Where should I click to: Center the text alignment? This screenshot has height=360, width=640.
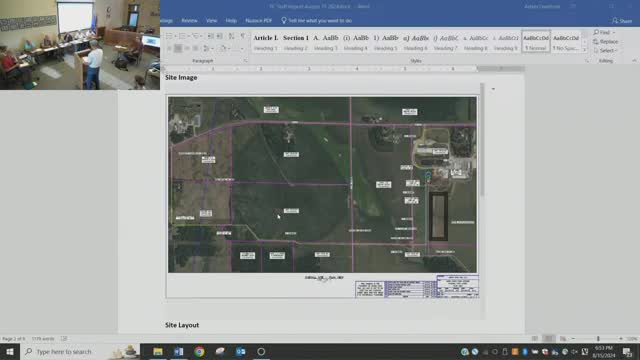click(178, 49)
